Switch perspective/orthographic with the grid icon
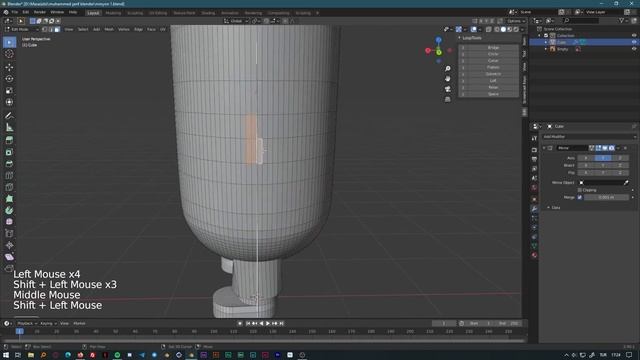The image size is (640, 360). click(448, 99)
